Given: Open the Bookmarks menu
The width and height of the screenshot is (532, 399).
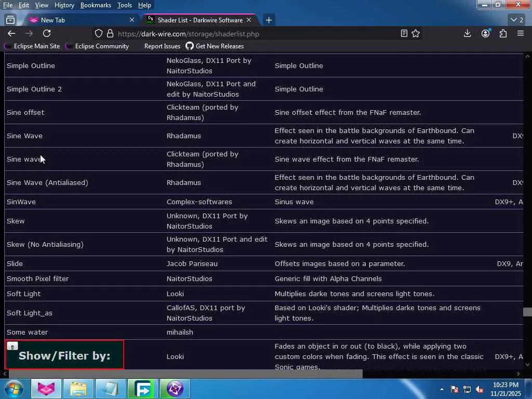Looking at the screenshot, I should (x=96, y=5).
